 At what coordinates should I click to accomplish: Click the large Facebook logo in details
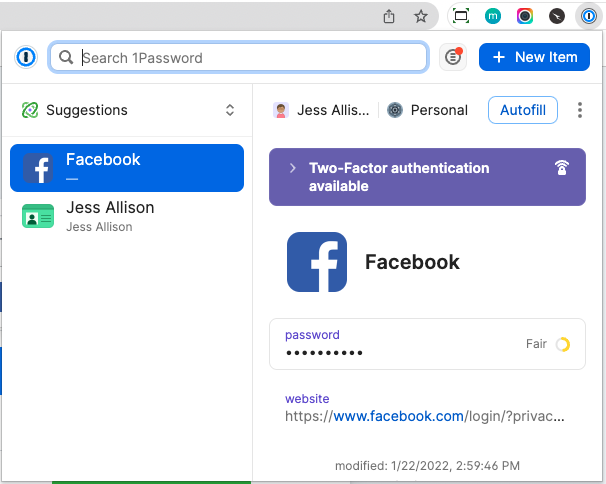(317, 262)
